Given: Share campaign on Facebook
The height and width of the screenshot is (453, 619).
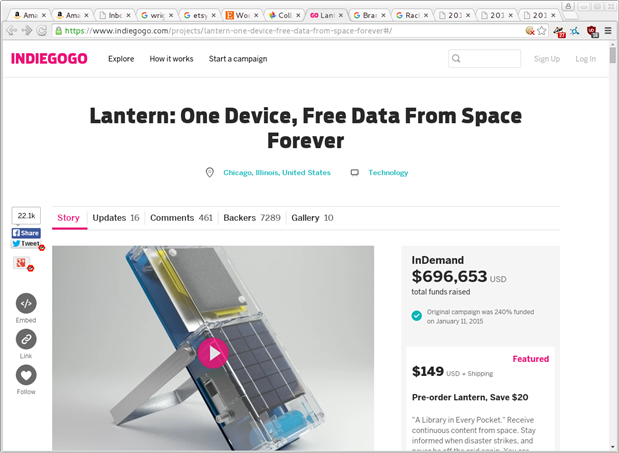Looking at the screenshot, I should 26,233.
